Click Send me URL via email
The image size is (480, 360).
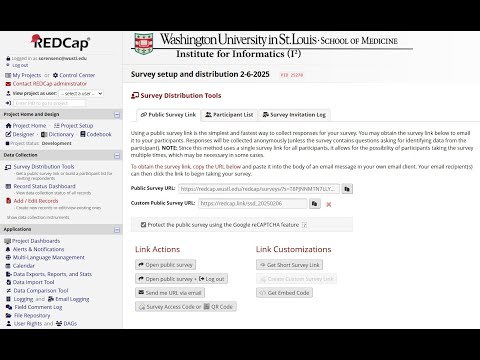(x=170, y=293)
